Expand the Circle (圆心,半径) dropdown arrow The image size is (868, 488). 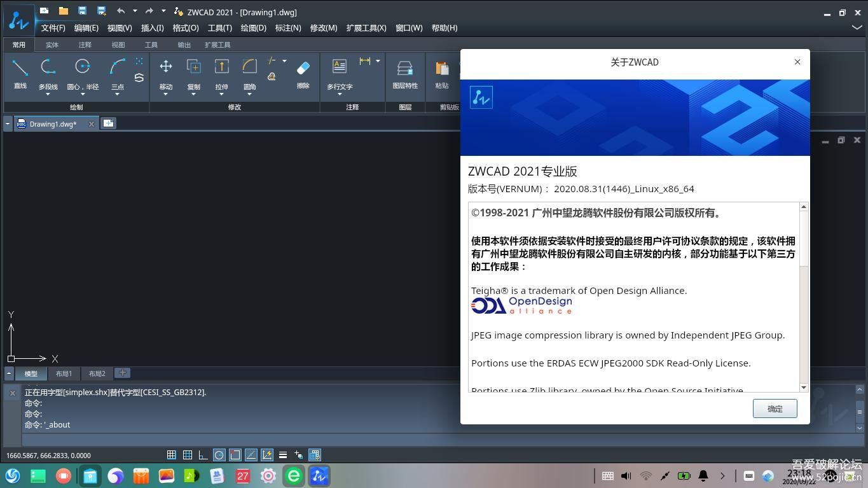pyautogui.click(x=83, y=94)
